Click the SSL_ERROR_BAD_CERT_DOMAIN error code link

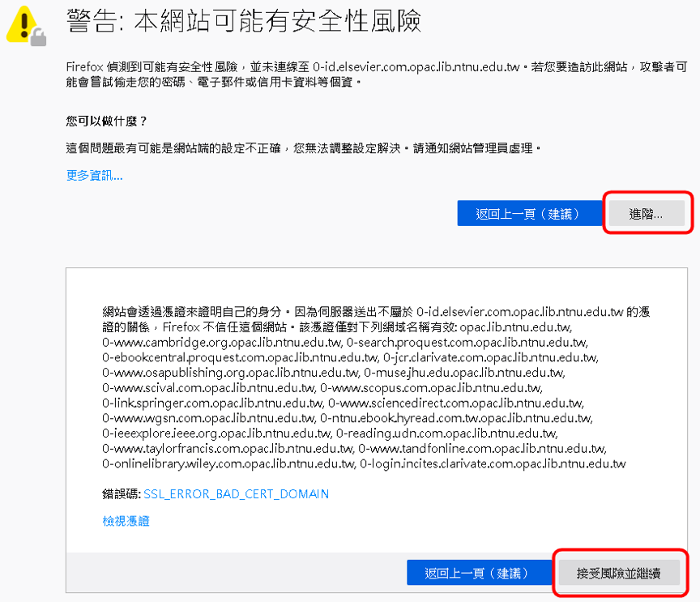tap(236, 494)
